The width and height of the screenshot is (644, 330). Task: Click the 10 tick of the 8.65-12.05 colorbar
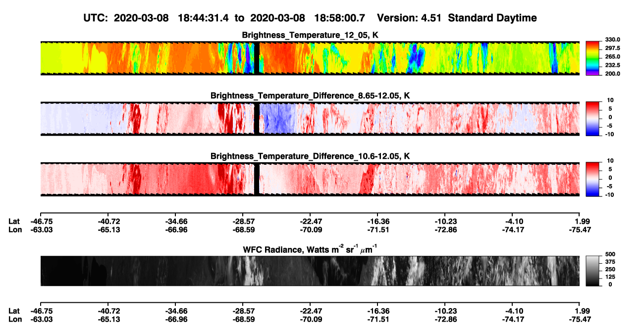click(x=610, y=100)
